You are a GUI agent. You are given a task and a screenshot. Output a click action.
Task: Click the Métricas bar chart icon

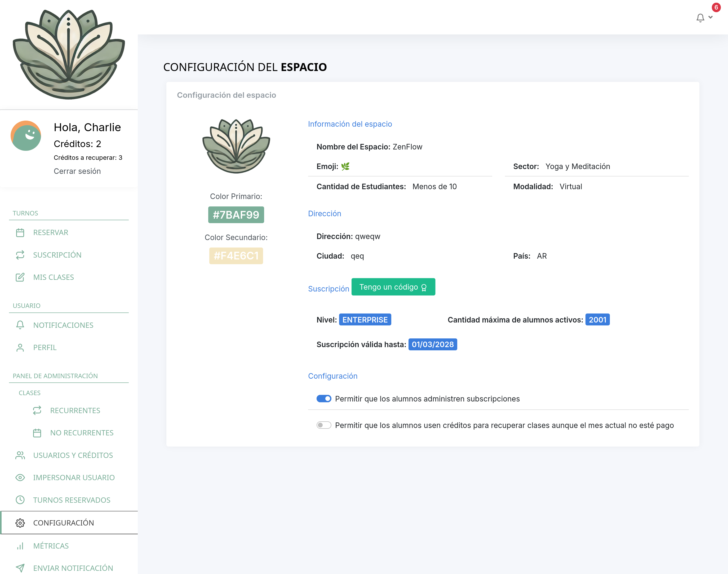pos(20,546)
